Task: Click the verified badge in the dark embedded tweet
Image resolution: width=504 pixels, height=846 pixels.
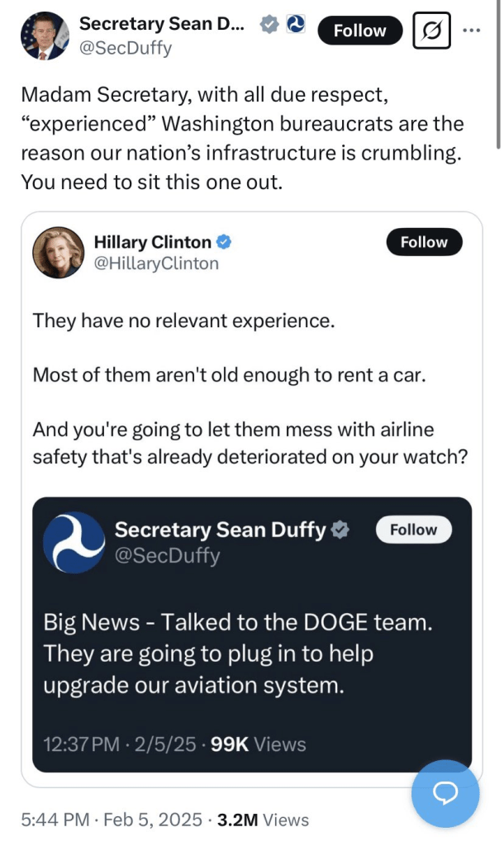Action: point(339,530)
